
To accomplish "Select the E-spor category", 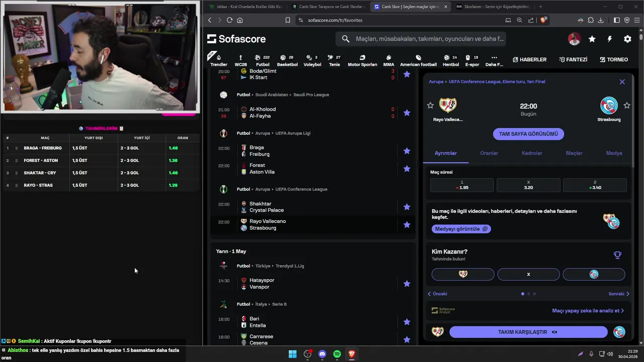I will [x=472, y=59].
